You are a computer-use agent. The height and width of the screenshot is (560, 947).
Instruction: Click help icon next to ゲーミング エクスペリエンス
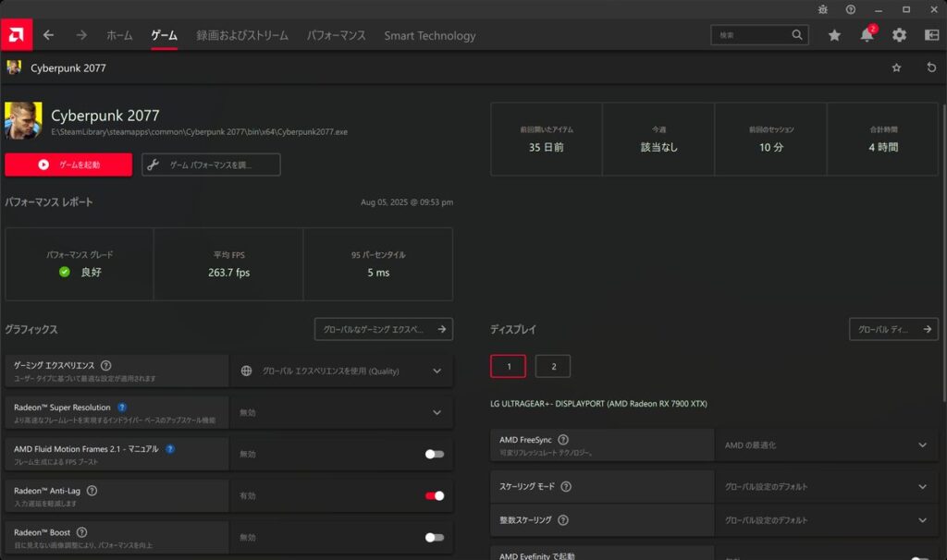coord(105,365)
